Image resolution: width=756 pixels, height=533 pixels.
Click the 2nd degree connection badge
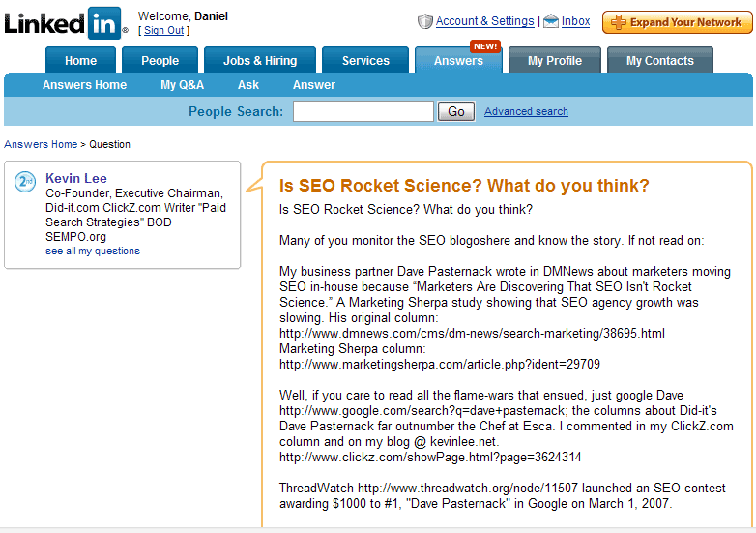click(25, 182)
